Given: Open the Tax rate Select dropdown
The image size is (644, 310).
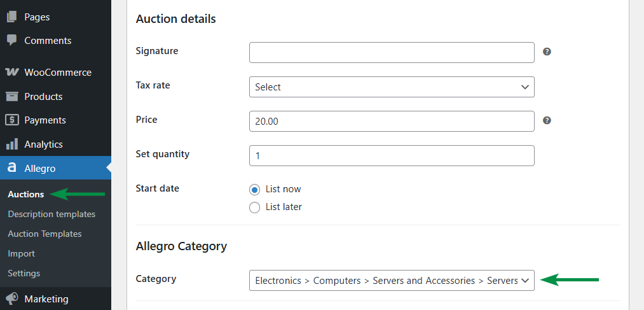Looking at the screenshot, I should pos(392,87).
